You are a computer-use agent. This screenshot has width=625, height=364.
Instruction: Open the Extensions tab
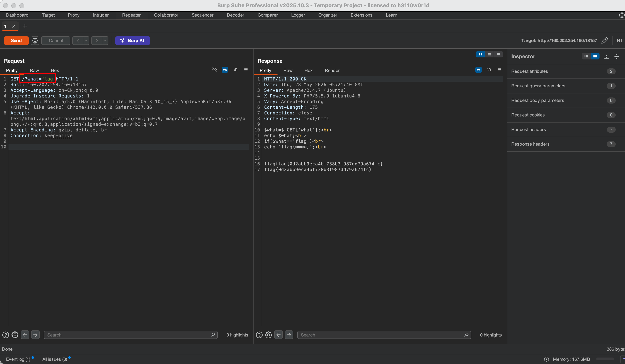click(x=361, y=15)
